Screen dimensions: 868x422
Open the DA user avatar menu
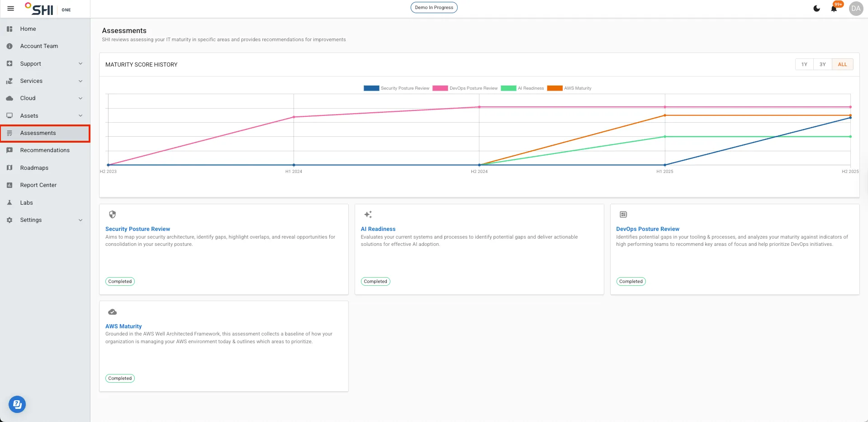click(x=856, y=9)
